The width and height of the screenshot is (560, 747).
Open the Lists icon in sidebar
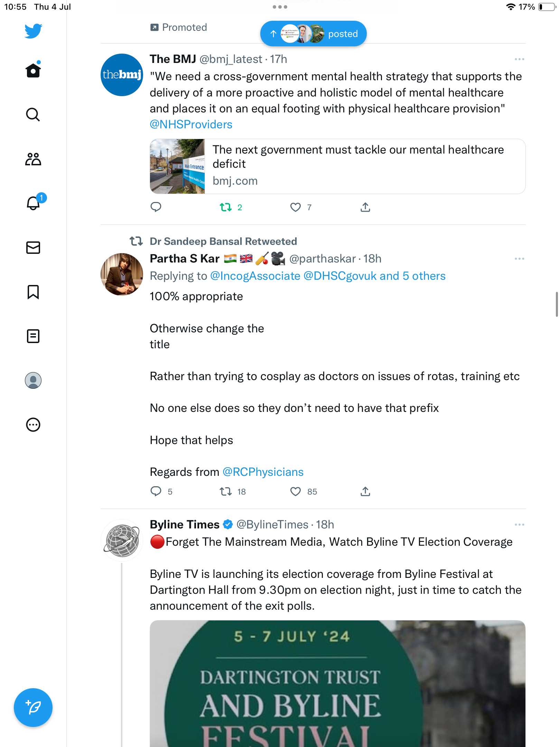[x=33, y=336]
